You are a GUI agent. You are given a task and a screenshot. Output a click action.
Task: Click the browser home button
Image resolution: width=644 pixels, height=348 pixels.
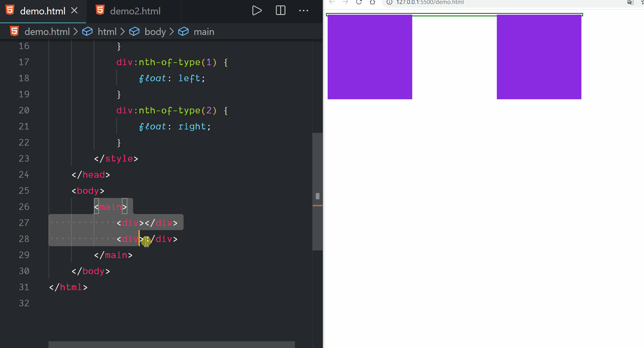point(372,2)
